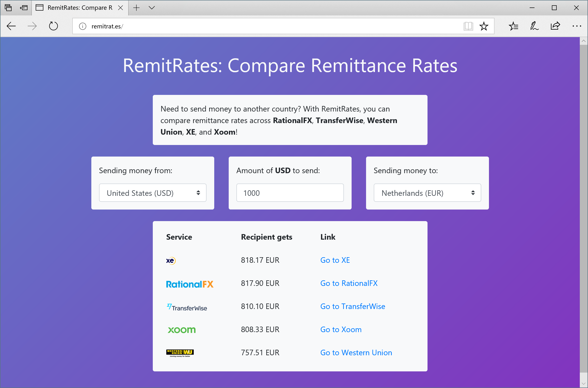Follow the Go to TransferWise link

click(352, 306)
